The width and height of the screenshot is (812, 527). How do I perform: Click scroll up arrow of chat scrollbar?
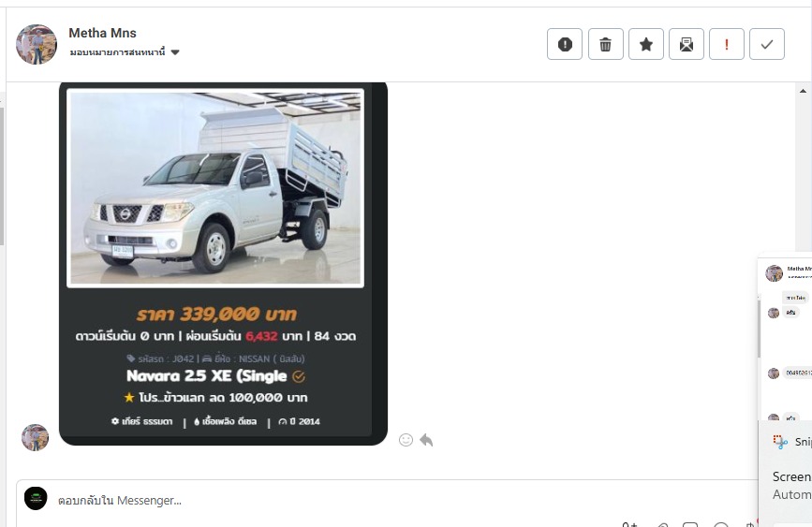click(x=803, y=91)
